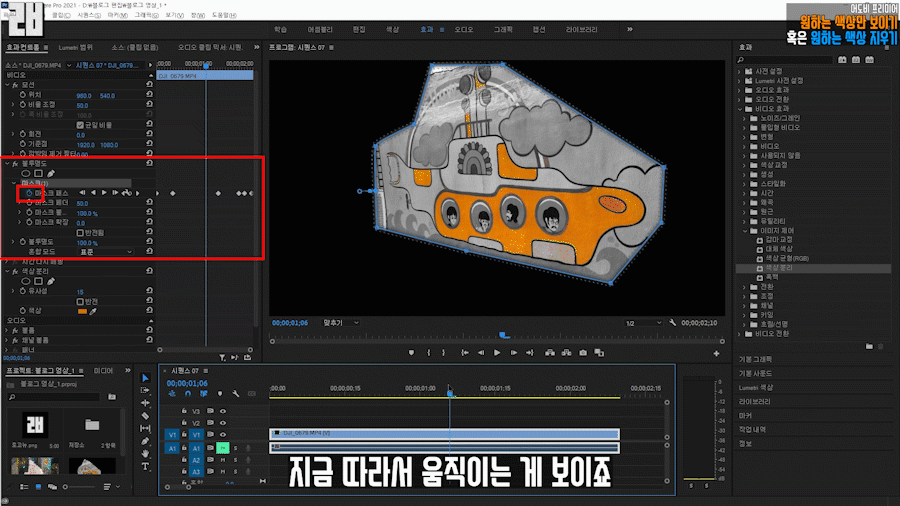The height and width of the screenshot is (506, 900).
Task: Step forward one frame in program monitor
Action: pos(514,353)
